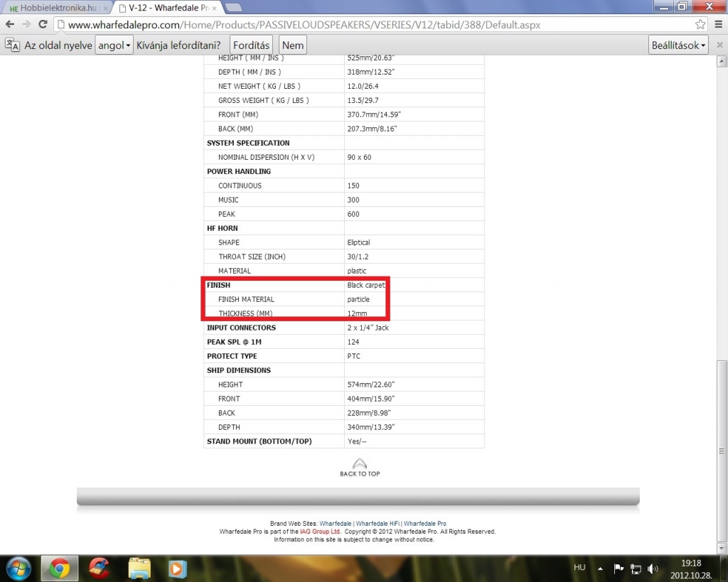
Task: Click the MUSIC value '300'
Action: click(353, 200)
